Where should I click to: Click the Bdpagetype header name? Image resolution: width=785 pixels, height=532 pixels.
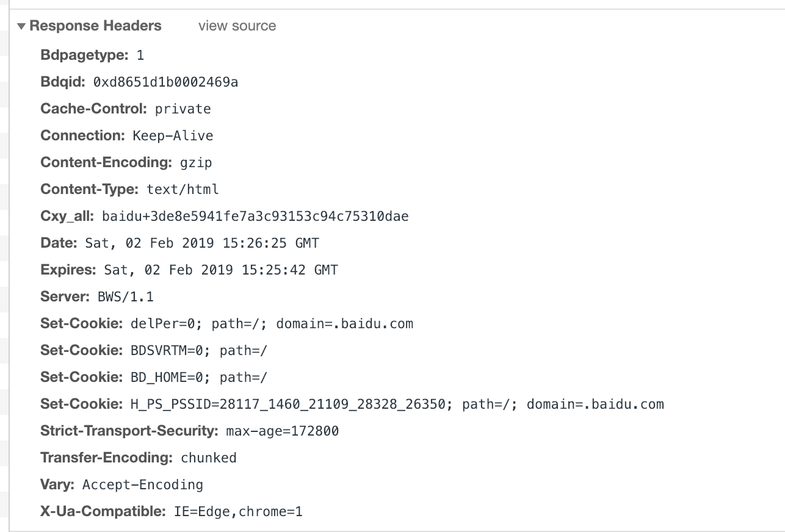tap(84, 56)
